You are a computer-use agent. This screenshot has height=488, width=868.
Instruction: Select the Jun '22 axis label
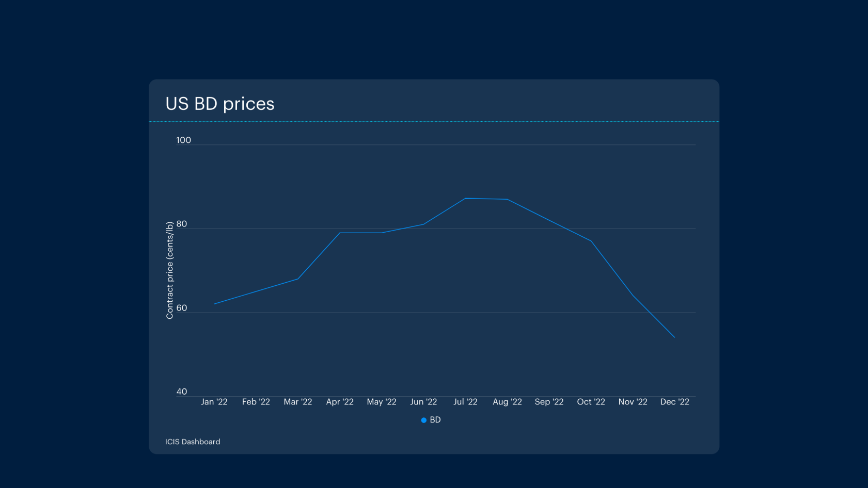423,402
